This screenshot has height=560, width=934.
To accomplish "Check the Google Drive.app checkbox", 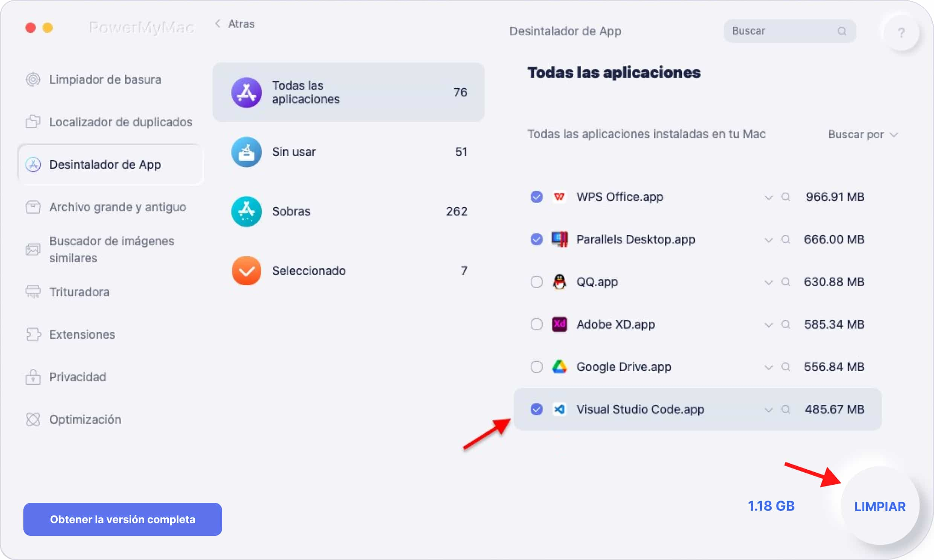I will coord(536,367).
